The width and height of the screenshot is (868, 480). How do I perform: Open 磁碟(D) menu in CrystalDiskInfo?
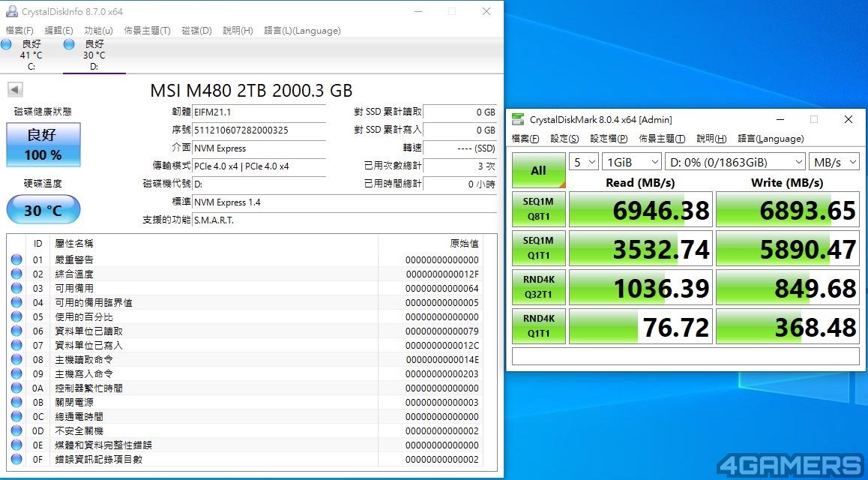point(196,31)
